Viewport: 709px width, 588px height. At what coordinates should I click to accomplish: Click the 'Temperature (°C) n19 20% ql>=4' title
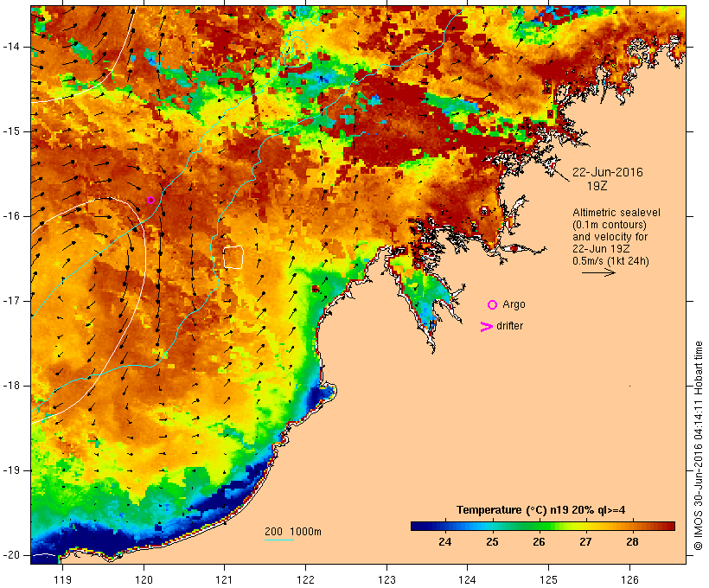pyautogui.click(x=540, y=510)
